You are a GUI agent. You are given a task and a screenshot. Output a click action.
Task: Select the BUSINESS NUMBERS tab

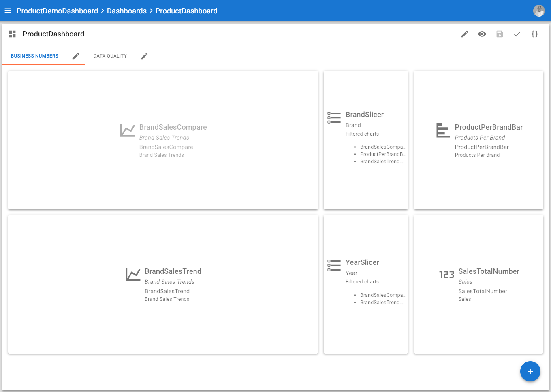pos(34,56)
